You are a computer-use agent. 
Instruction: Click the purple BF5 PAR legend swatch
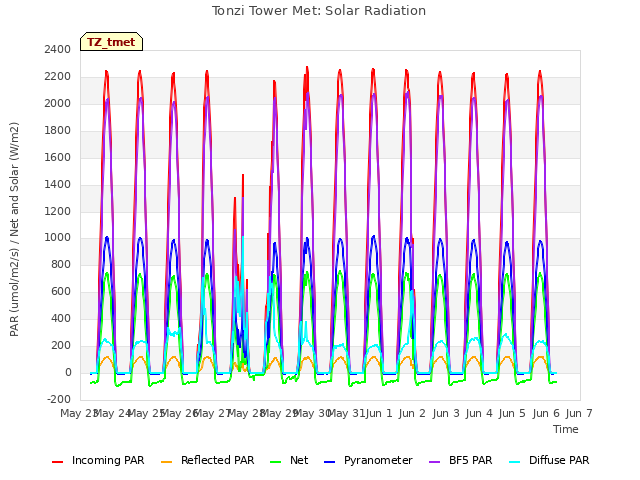[435, 462]
